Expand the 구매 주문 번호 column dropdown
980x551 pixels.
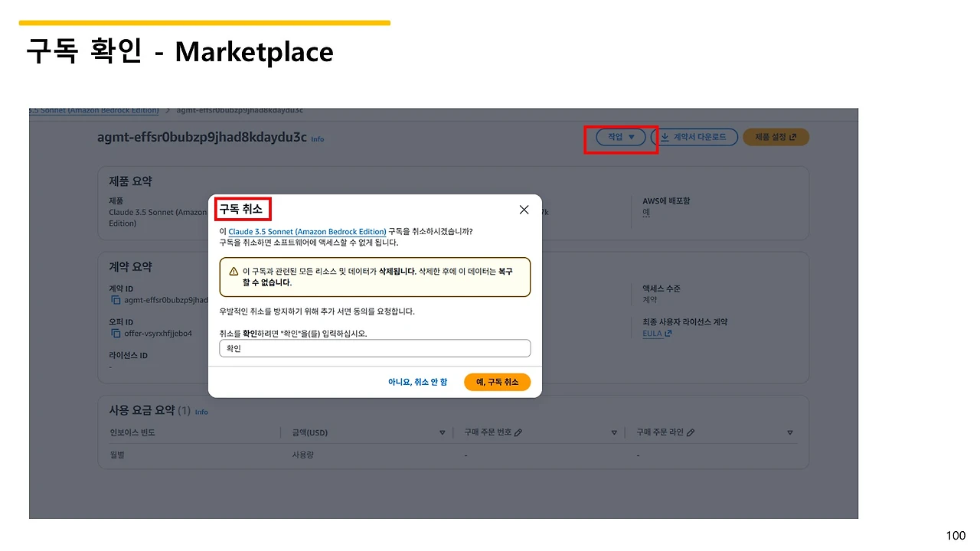pos(614,432)
